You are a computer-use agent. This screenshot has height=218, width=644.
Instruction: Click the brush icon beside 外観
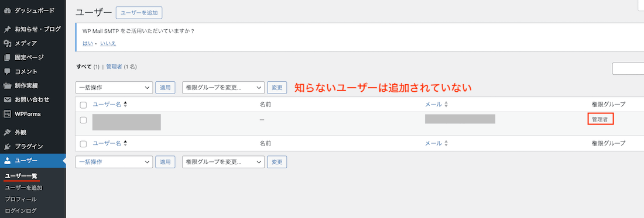coord(7,132)
